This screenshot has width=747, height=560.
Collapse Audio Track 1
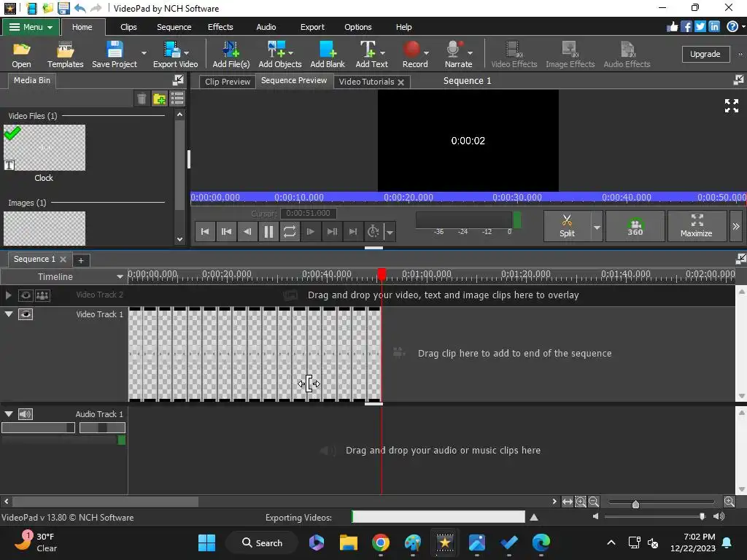9,414
